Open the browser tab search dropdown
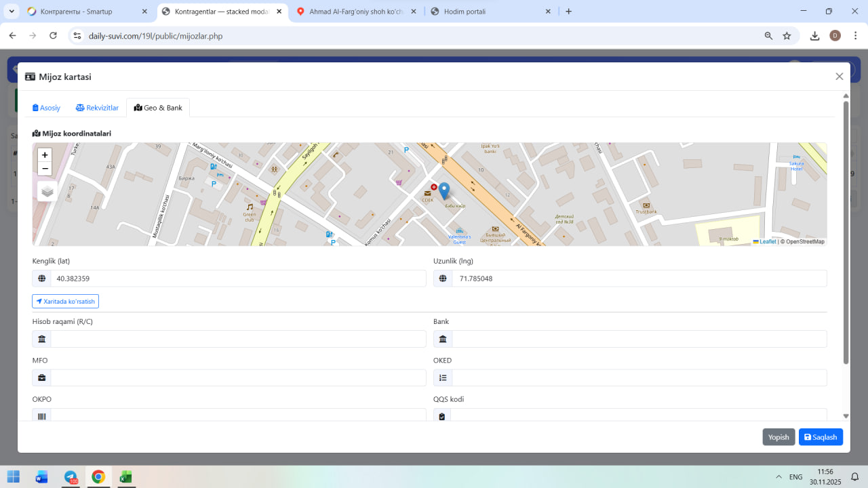The height and width of the screenshot is (488, 868). pyautogui.click(x=12, y=12)
